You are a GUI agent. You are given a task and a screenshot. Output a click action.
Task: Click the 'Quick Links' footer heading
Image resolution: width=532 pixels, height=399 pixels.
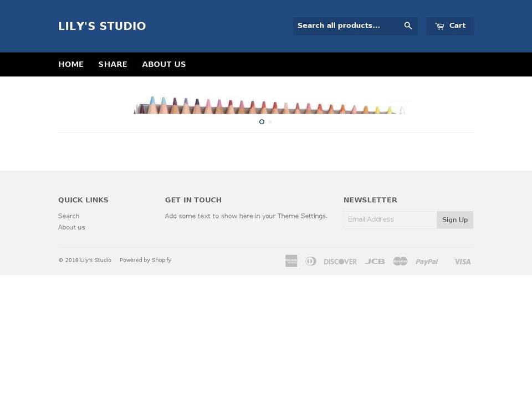[x=84, y=200]
